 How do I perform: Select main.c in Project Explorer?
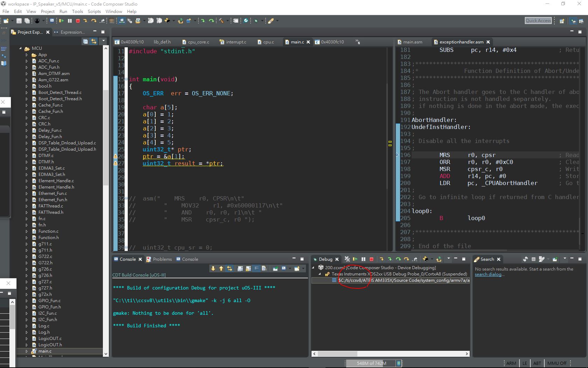[x=45, y=351]
